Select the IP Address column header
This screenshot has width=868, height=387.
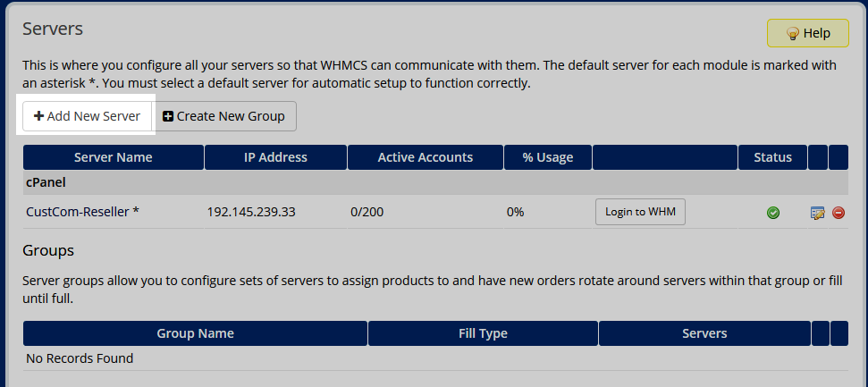pos(275,157)
